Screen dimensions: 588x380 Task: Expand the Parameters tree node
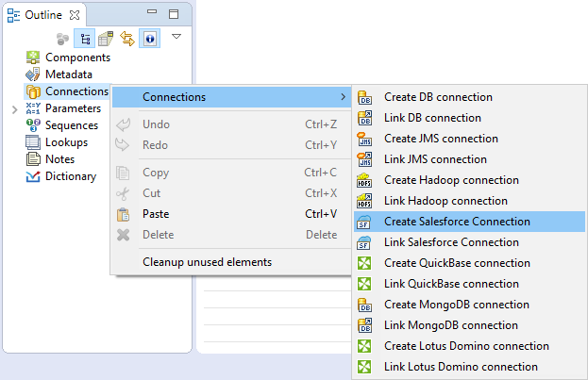(x=14, y=109)
